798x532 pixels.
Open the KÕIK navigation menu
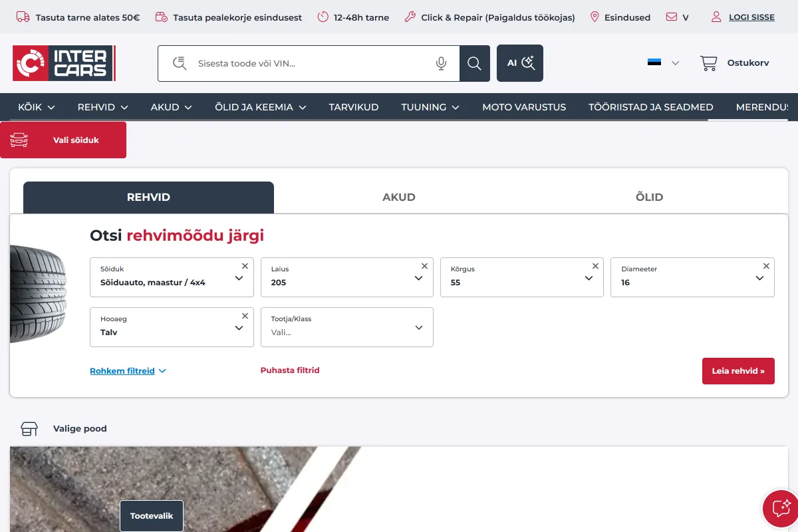(x=37, y=107)
